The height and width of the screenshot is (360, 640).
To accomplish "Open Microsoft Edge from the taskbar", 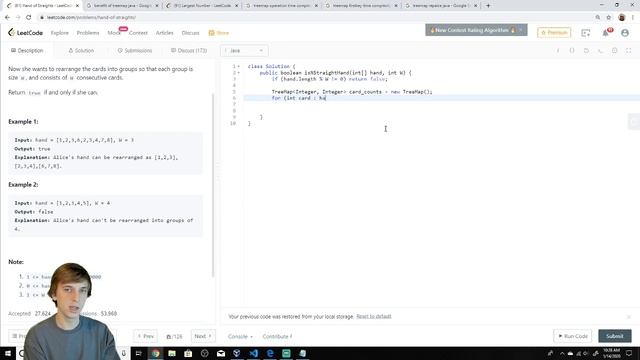I will click(x=270, y=353).
